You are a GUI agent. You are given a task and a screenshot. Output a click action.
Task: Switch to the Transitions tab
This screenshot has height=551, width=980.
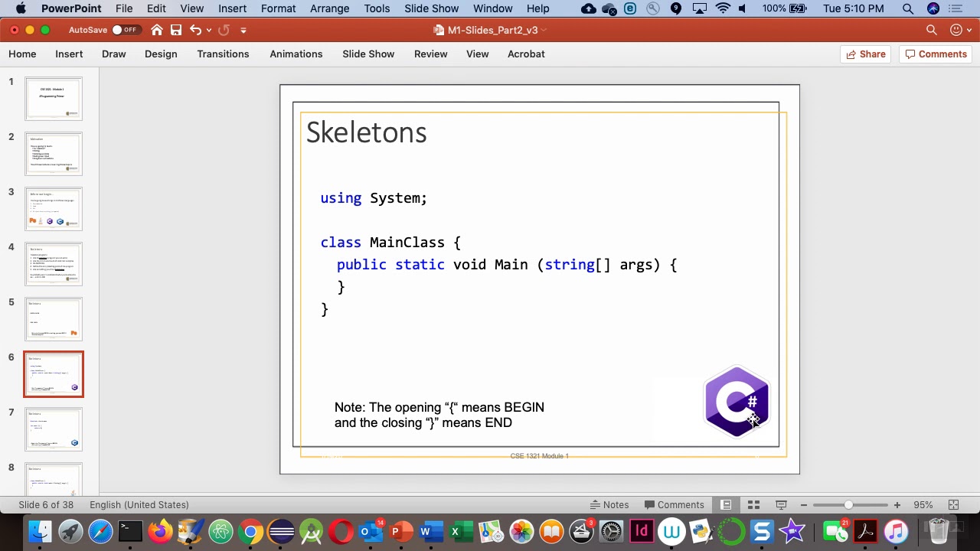tap(223, 54)
